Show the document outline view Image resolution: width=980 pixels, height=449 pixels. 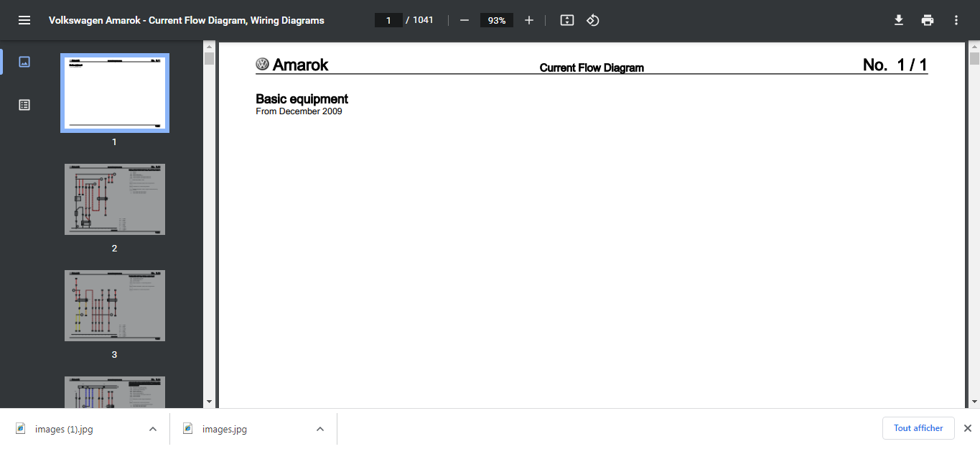tap(24, 105)
